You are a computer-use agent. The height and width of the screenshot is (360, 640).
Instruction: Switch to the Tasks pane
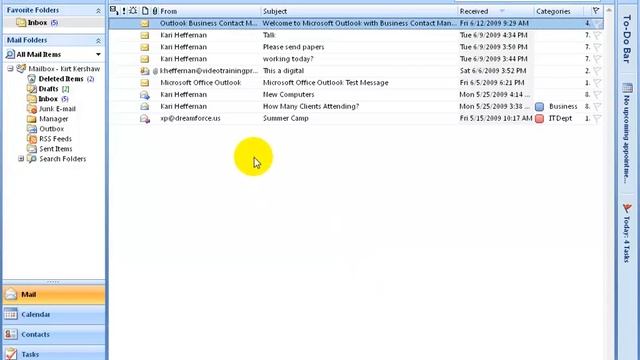tap(54, 353)
